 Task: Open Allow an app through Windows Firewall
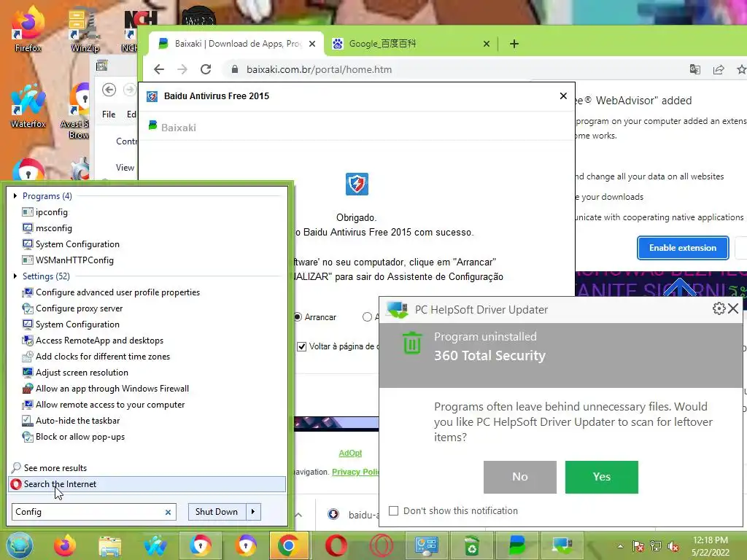click(x=112, y=389)
